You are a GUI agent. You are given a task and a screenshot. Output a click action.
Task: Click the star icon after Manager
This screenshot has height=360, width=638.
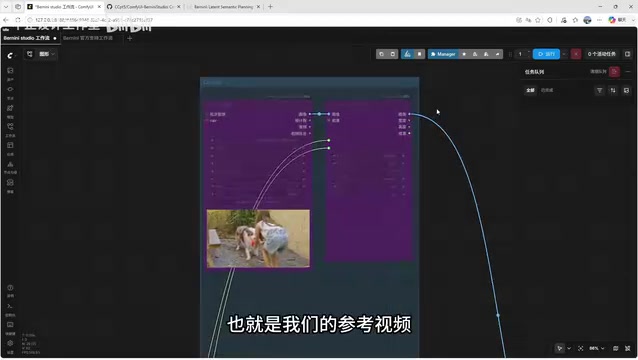(x=464, y=54)
